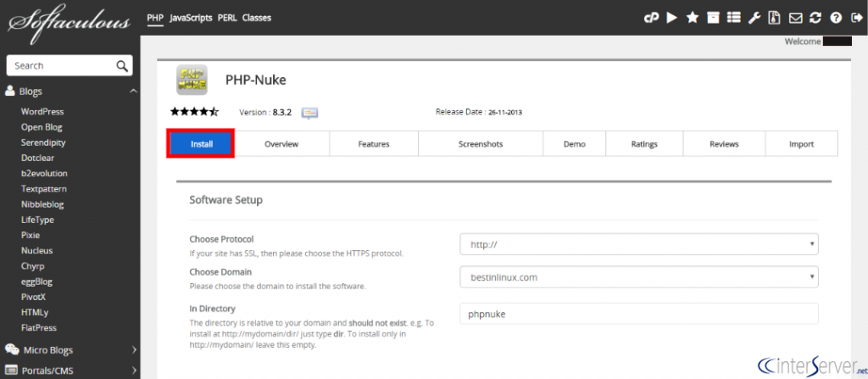
Task: Click the sync refresh icon
Action: [x=815, y=18]
